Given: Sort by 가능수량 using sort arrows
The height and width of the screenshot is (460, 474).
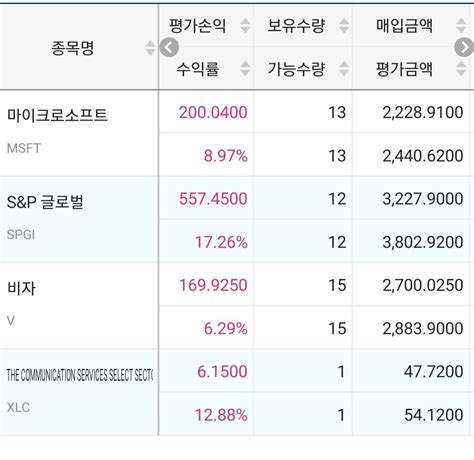Looking at the screenshot, I should click(x=344, y=69).
